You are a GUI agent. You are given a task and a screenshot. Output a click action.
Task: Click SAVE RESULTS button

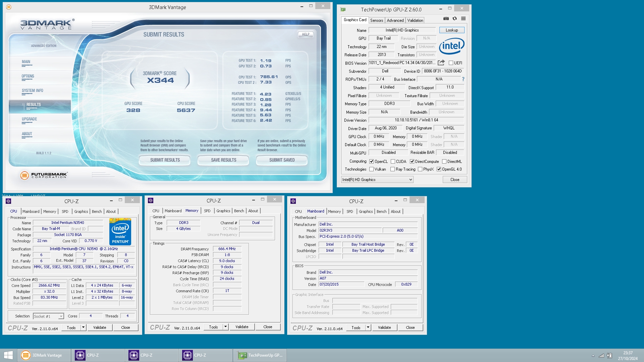223,160
